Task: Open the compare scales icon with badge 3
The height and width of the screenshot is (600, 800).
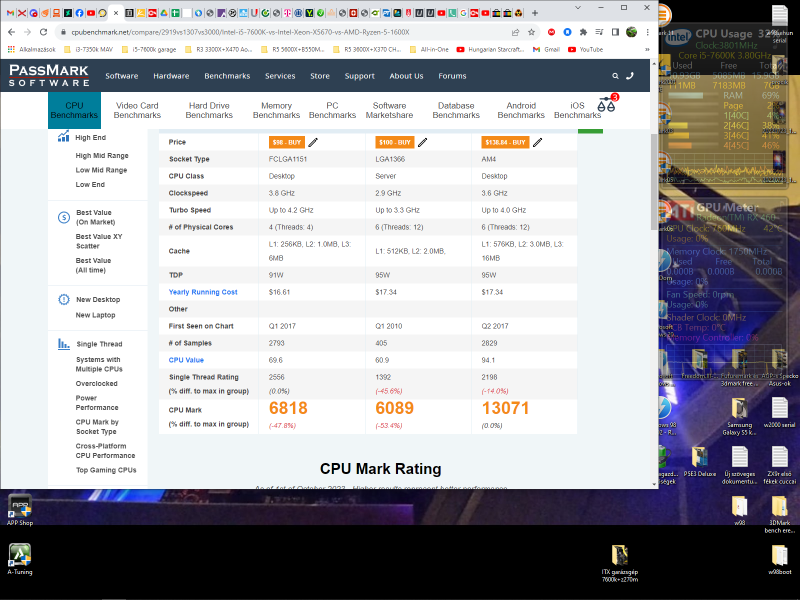Action: coord(607,104)
